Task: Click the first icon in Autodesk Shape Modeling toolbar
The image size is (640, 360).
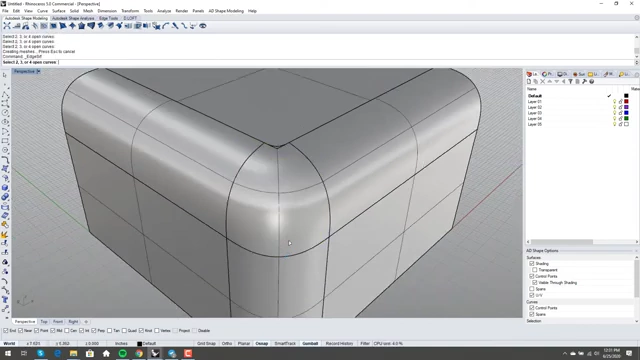Action: (7, 26)
